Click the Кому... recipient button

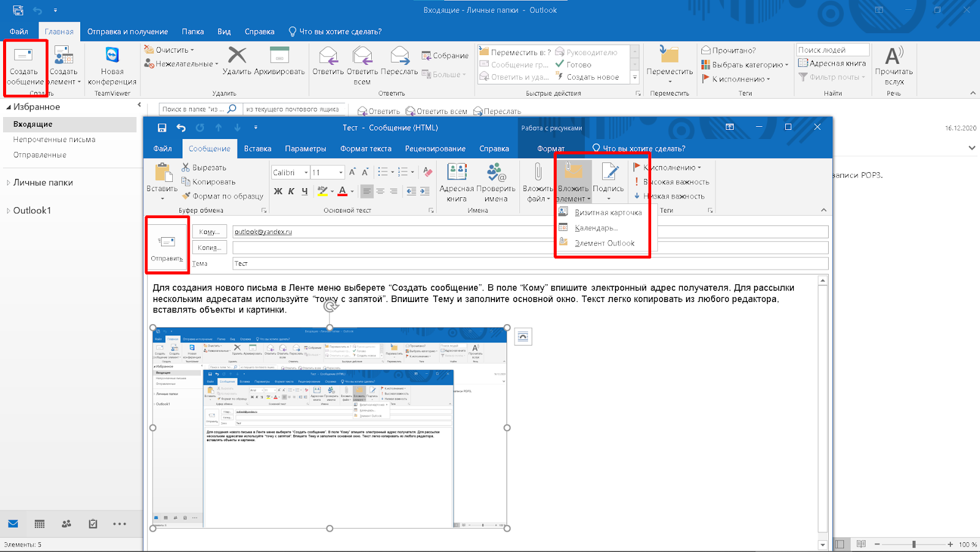209,232
